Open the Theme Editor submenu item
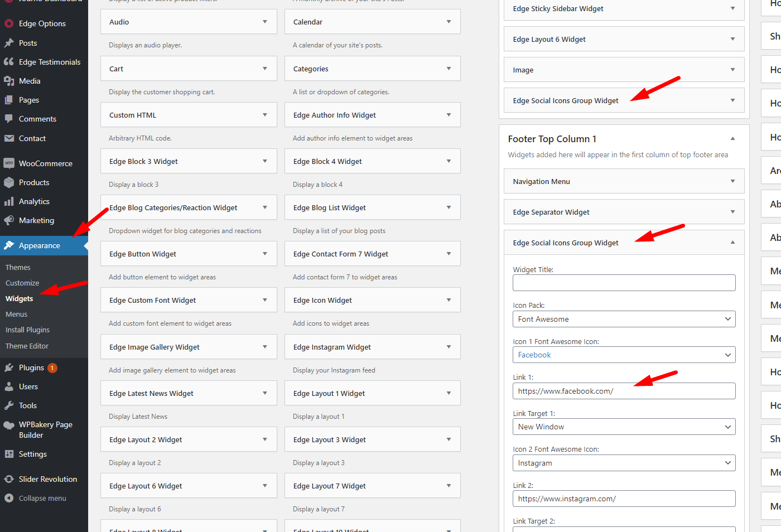Viewport: 781px width, 532px height. point(27,346)
